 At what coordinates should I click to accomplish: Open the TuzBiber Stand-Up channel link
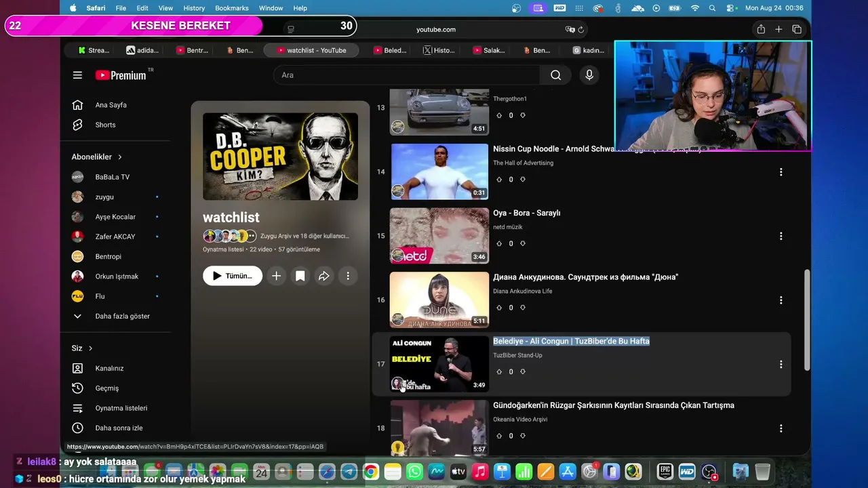[x=517, y=355]
